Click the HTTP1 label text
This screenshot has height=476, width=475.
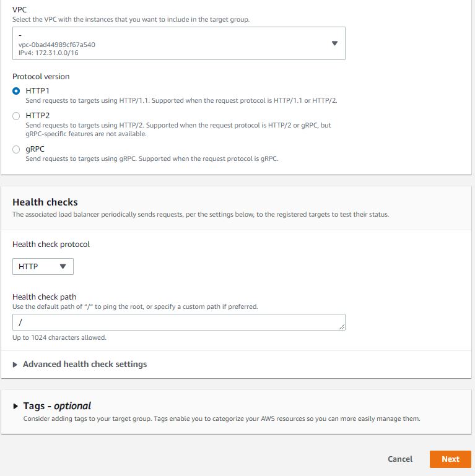pyautogui.click(x=37, y=91)
